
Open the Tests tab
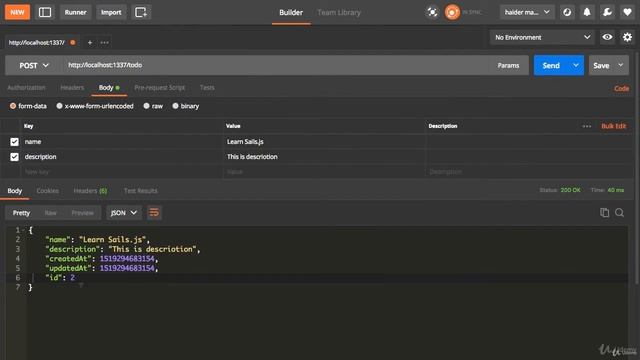207,88
